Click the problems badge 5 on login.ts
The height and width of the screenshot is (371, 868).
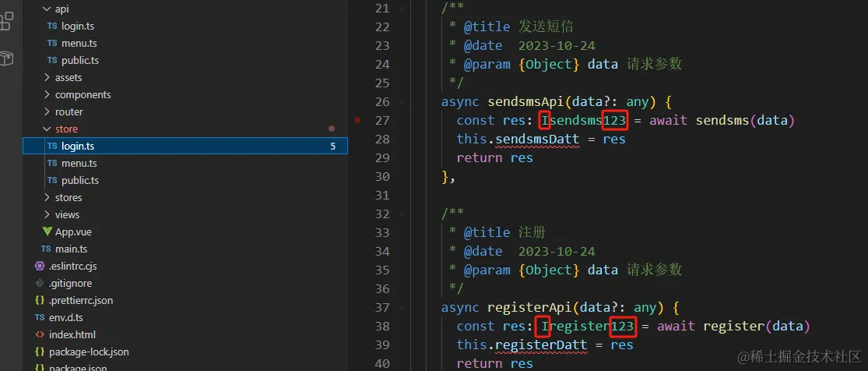pyautogui.click(x=332, y=147)
